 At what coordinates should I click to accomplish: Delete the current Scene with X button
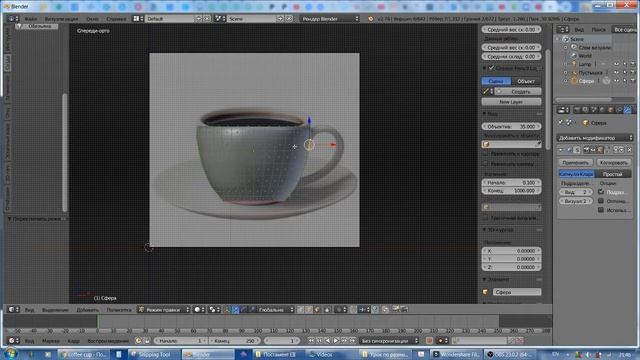pos(289,19)
